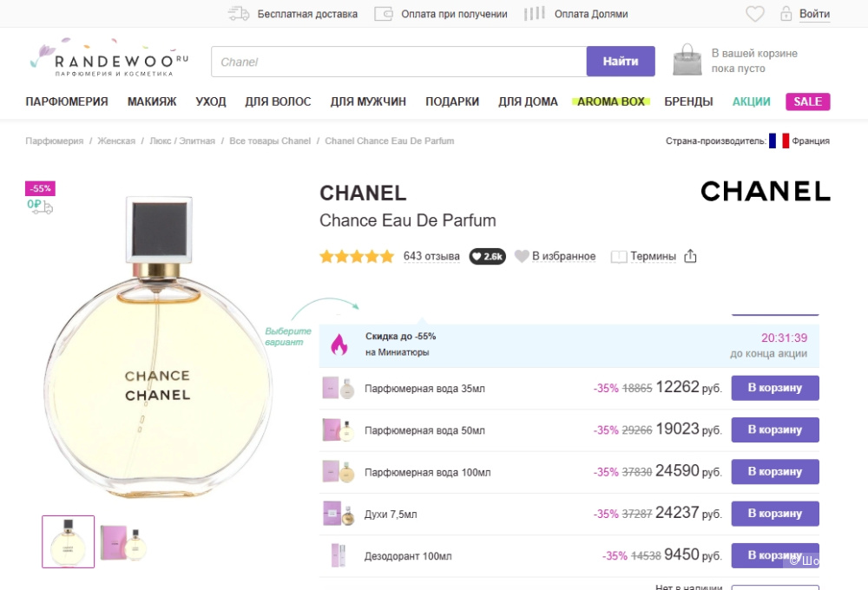This screenshot has height=590, width=868.
Task: Open the shopping cart bag icon
Action: point(687,59)
